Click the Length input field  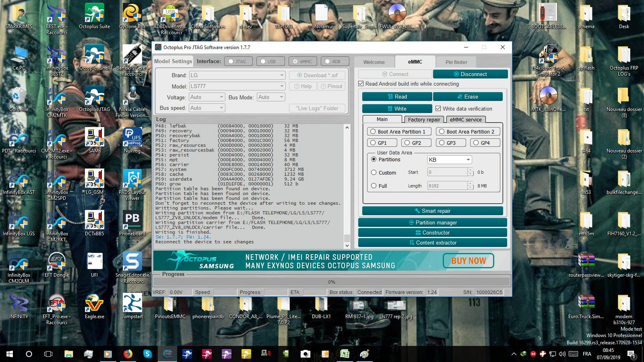[x=447, y=186]
